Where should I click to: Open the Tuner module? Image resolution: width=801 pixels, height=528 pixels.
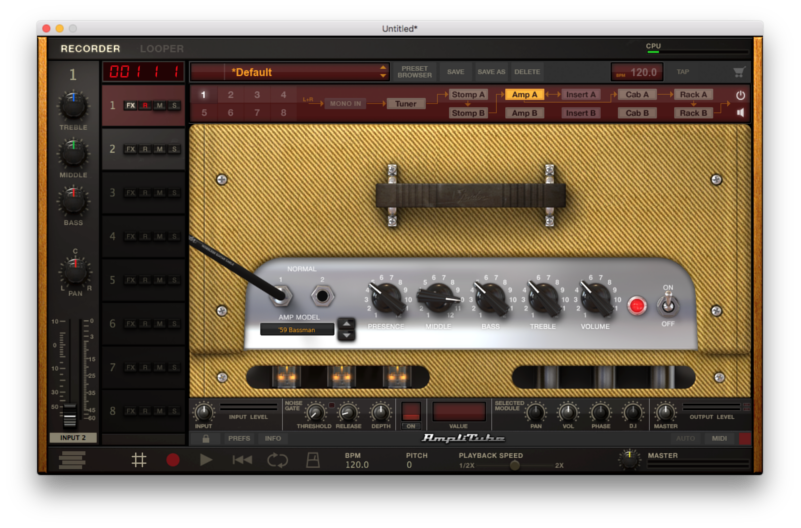point(406,104)
